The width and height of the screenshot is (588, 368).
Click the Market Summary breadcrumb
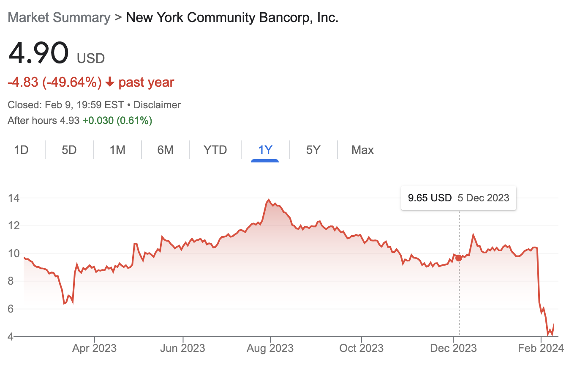pyautogui.click(x=59, y=18)
